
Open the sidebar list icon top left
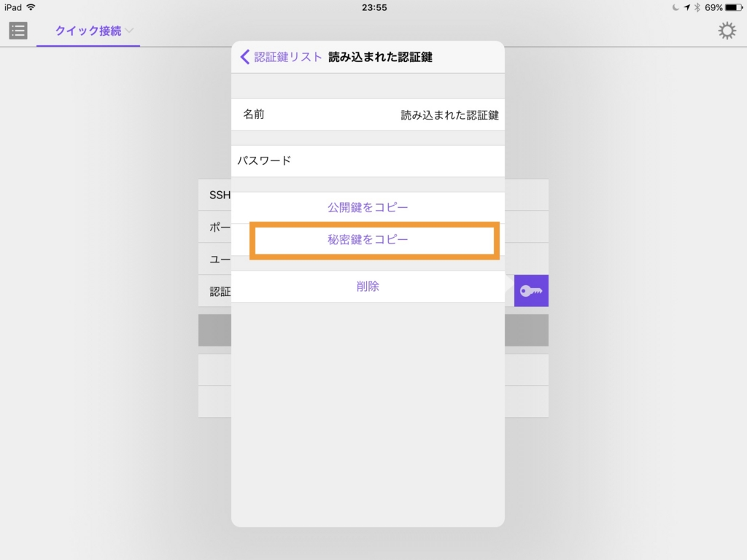pyautogui.click(x=18, y=31)
